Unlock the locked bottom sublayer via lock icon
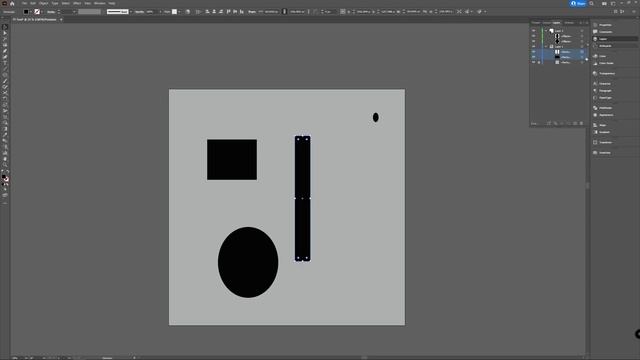 pos(539,62)
